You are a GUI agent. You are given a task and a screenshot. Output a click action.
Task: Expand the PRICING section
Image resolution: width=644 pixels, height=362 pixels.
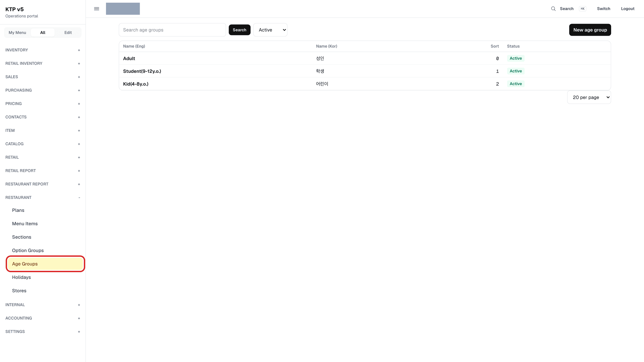(x=43, y=104)
